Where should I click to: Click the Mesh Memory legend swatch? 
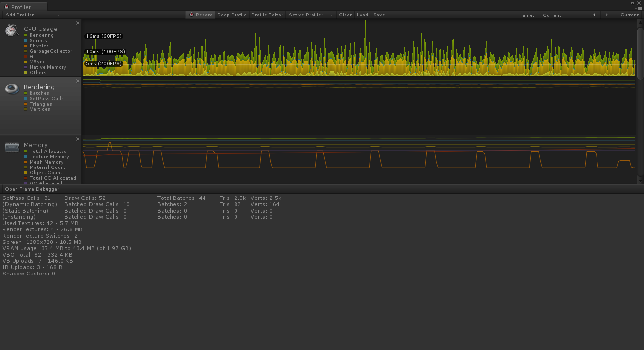[x=25, y=162]
